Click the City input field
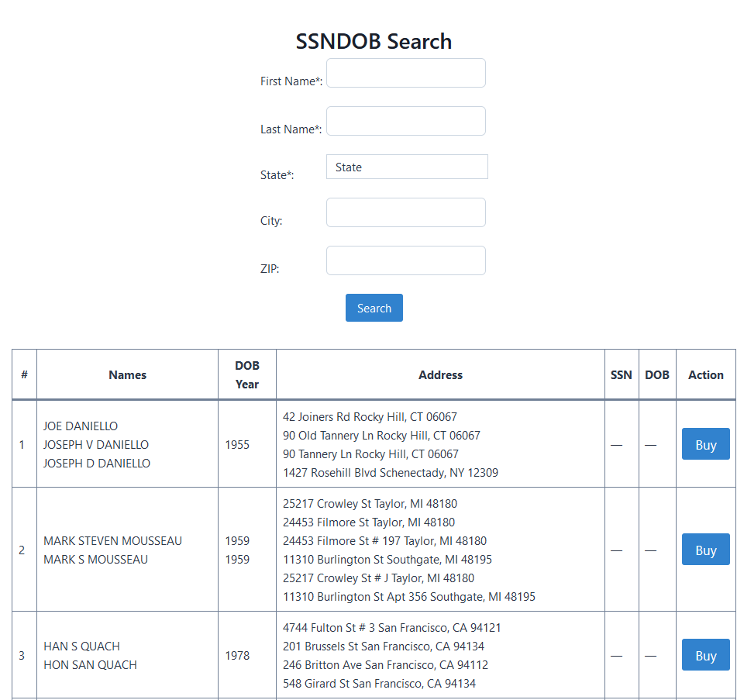 [x=405, y=212]
